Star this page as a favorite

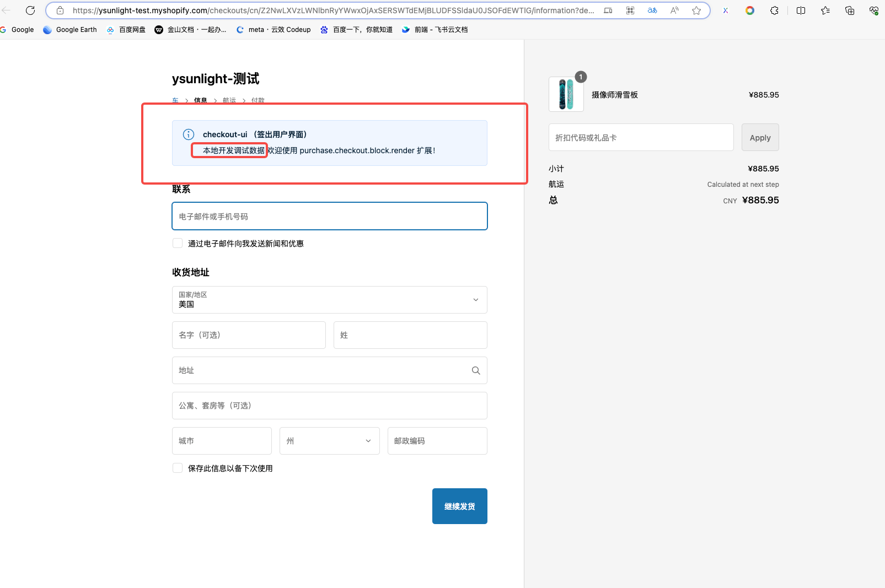pyautogui.click(x=696, y=10)
